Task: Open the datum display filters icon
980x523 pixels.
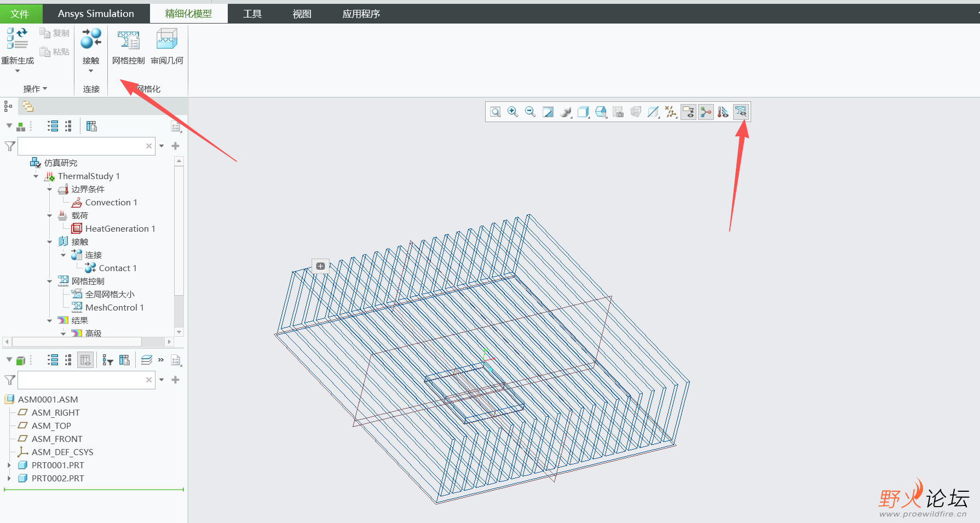Action: coord(671,112)
